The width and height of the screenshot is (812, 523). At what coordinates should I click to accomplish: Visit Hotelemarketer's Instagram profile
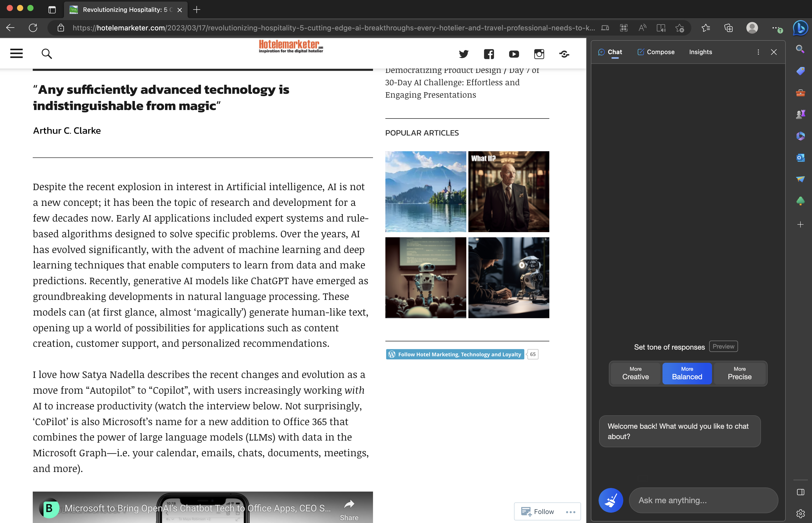[539, 54]
